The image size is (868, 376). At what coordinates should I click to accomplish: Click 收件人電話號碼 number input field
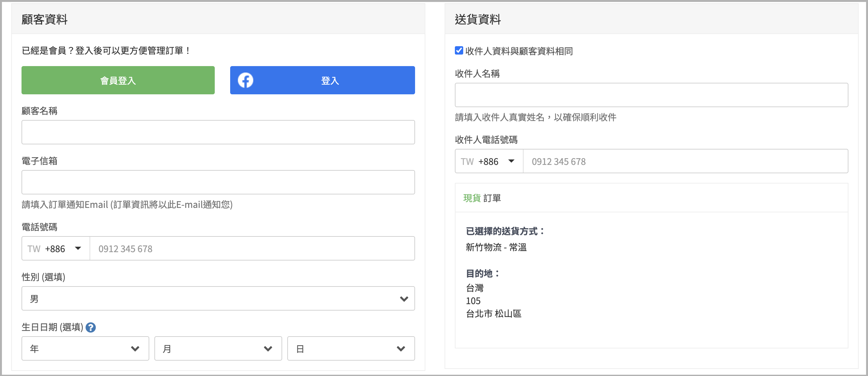coord(686,161)
